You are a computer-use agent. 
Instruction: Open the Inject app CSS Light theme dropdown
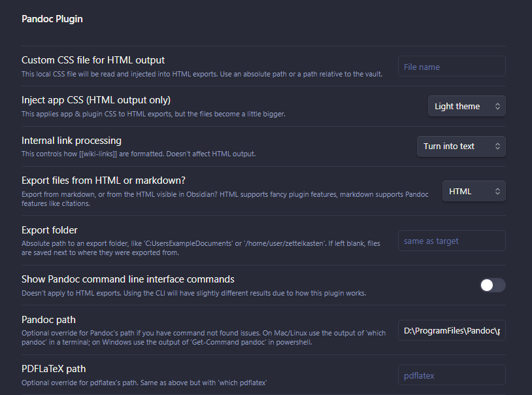click(x=467, y=107)
